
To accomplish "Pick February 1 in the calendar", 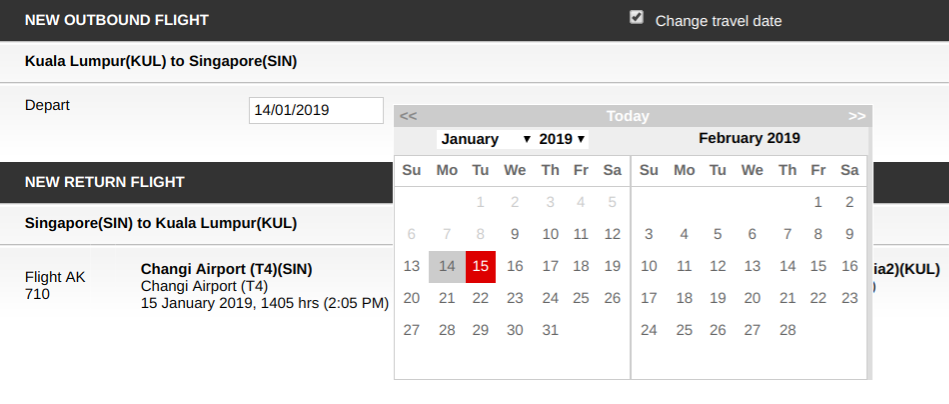I will [x=818, y=202].
